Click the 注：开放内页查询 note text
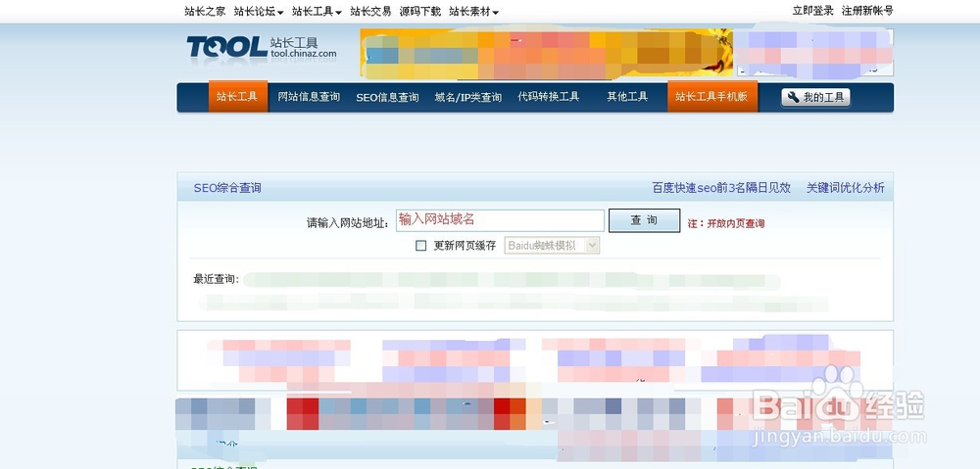 (x=725, y=223)
